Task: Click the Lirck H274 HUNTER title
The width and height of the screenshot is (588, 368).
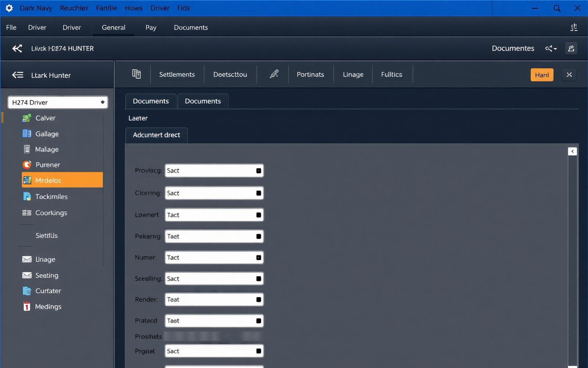Action: pyautogui.click(x=62, y=49)
